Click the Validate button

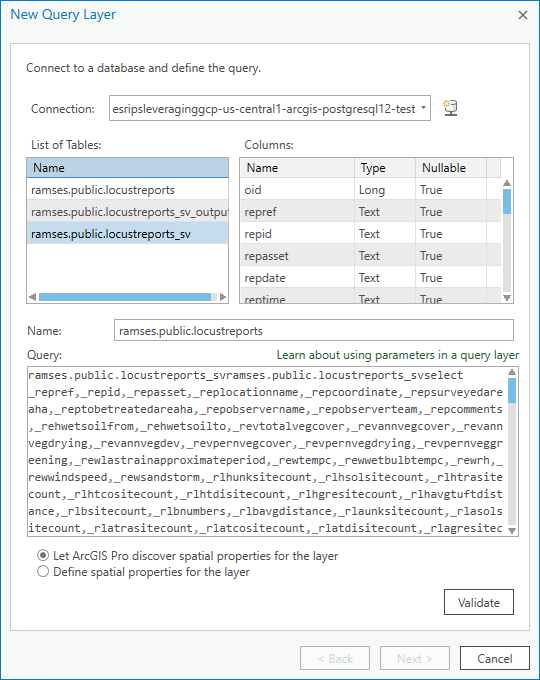pyautogui.click(x=479, y=602)
